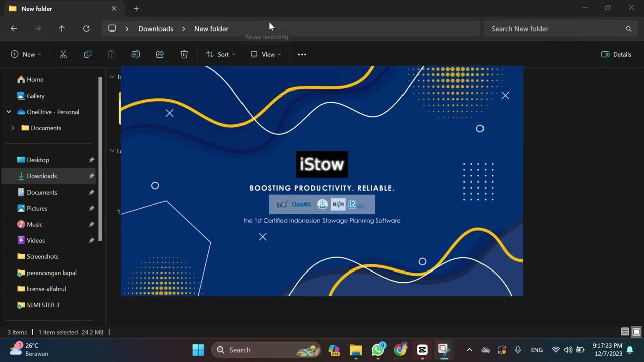Click the search magnifier icon in search box

click(628, 29)
